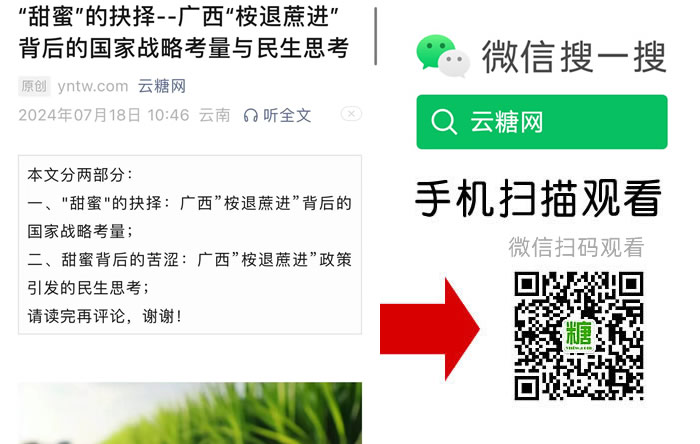Click the green 糖 logo inside QR code
Screen dimensions: 700x444
click(579, 336)
